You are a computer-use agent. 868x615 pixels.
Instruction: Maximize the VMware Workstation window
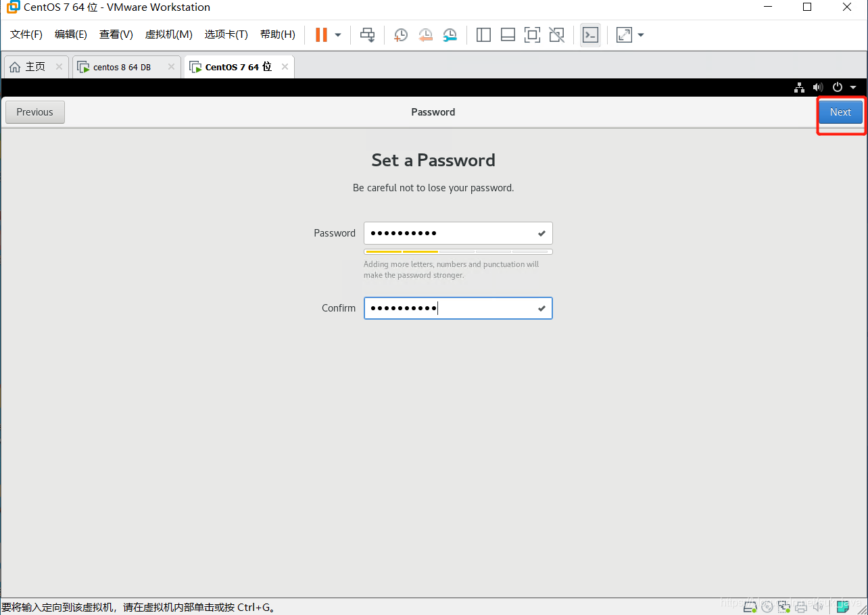[807, 7]
